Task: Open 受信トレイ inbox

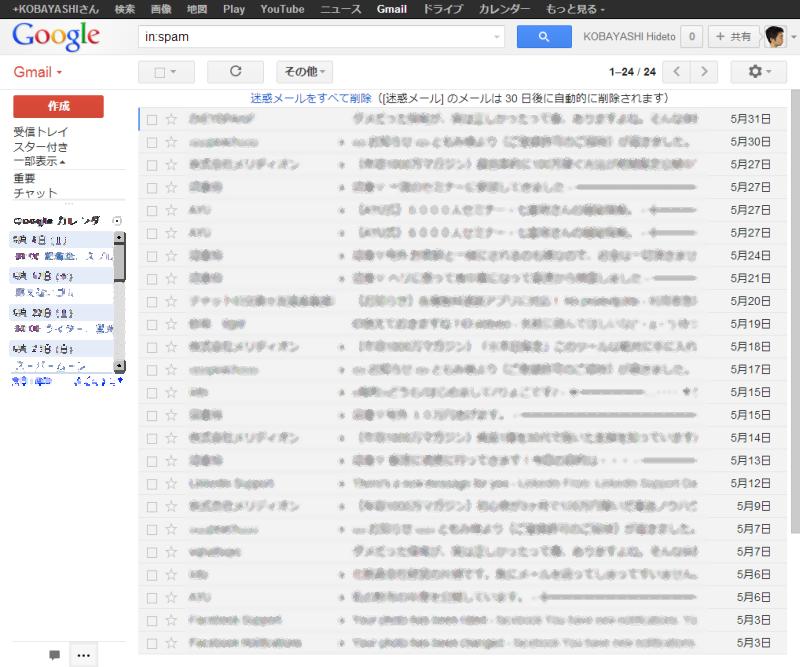Action: [40, 132]
